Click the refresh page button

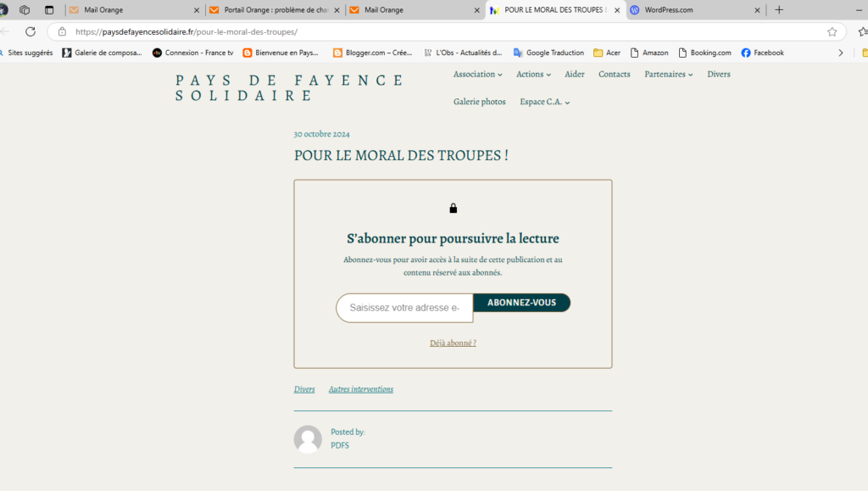31,31
